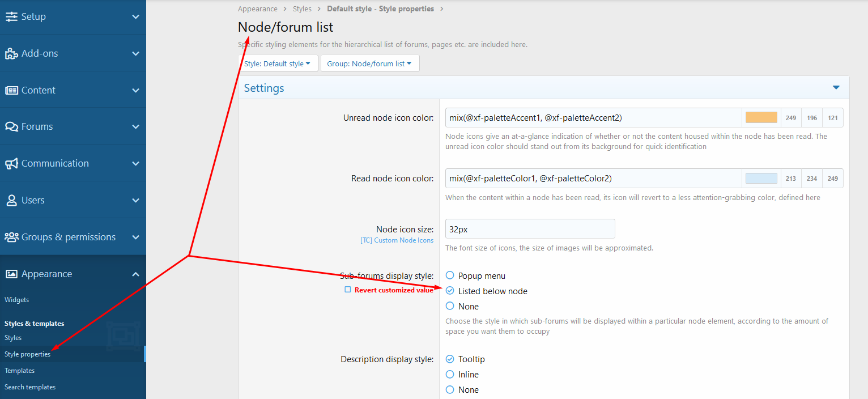Image resolution: width=868 pixels, height=399 pixels.
Task: Expand the Forums menu chevron
Action: click(x=135, y=127)
